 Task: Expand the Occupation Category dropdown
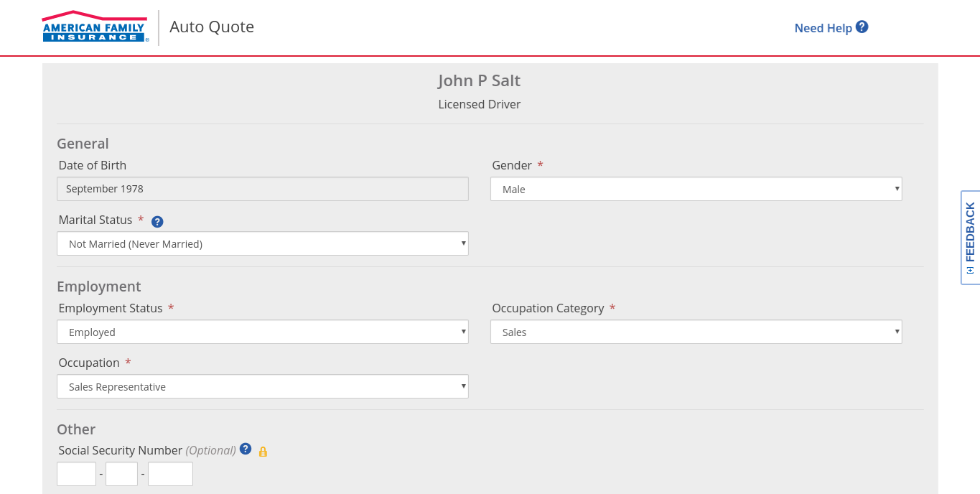(696, 332)
